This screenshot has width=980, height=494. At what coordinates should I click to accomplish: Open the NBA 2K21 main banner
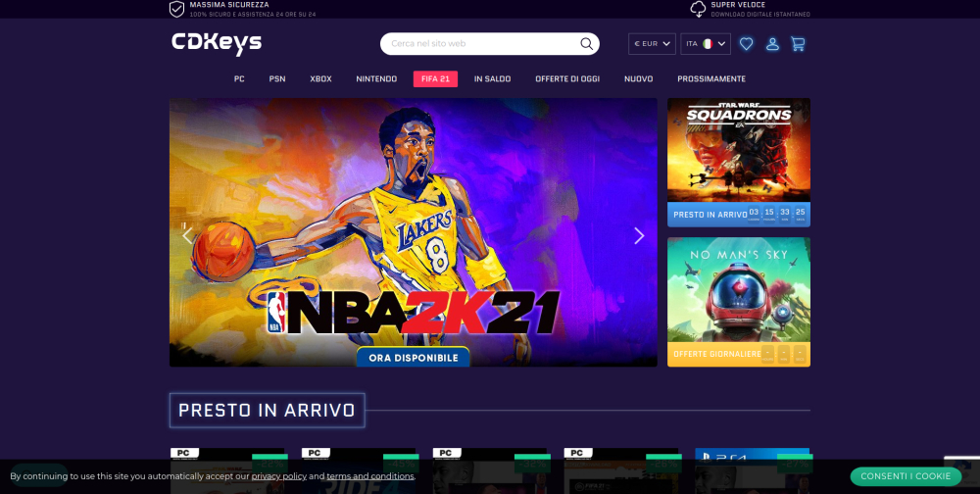click(414, 232)
